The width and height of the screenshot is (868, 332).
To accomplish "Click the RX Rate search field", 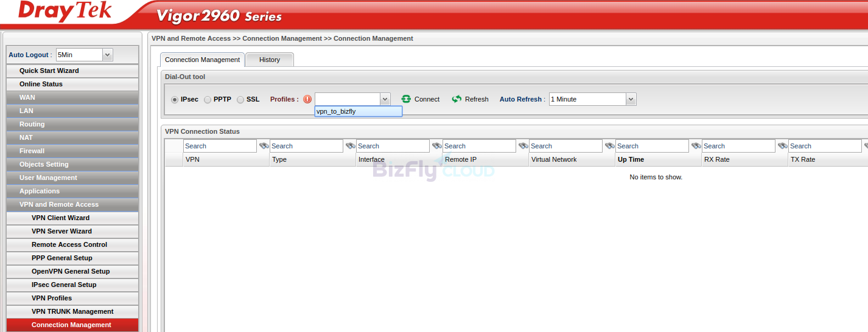I will point(738,146).
